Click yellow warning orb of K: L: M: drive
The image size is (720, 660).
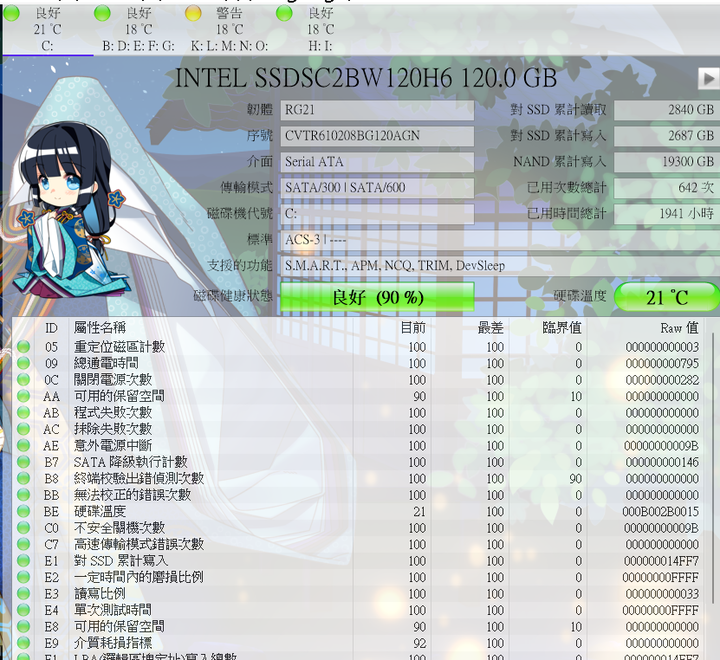coord(193,13)
